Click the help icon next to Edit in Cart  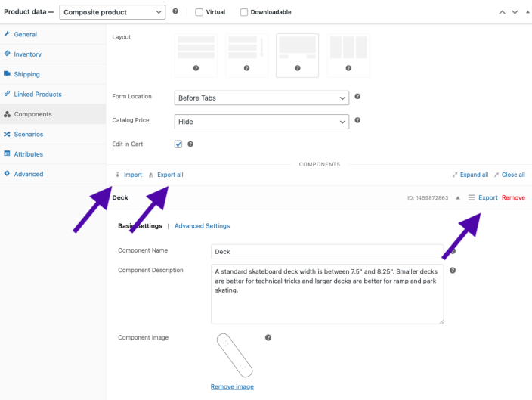pos(190,144)
